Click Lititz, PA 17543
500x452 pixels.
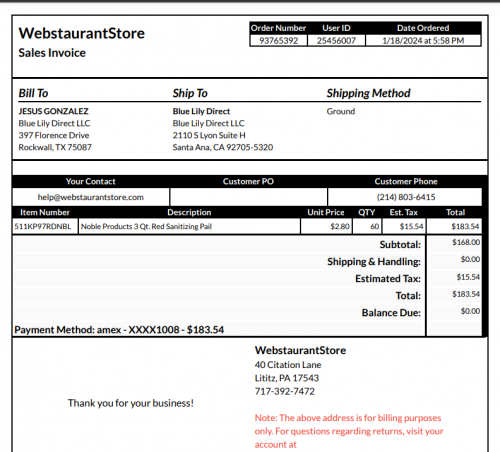click(287, 378)
